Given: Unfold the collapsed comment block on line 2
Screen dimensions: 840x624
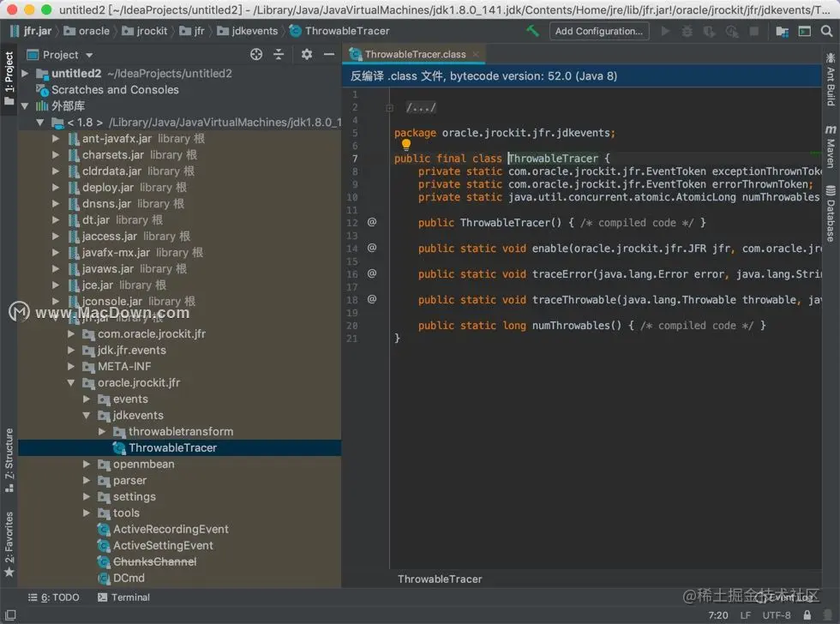Looking at the screenshot, I should pos(389,108).
